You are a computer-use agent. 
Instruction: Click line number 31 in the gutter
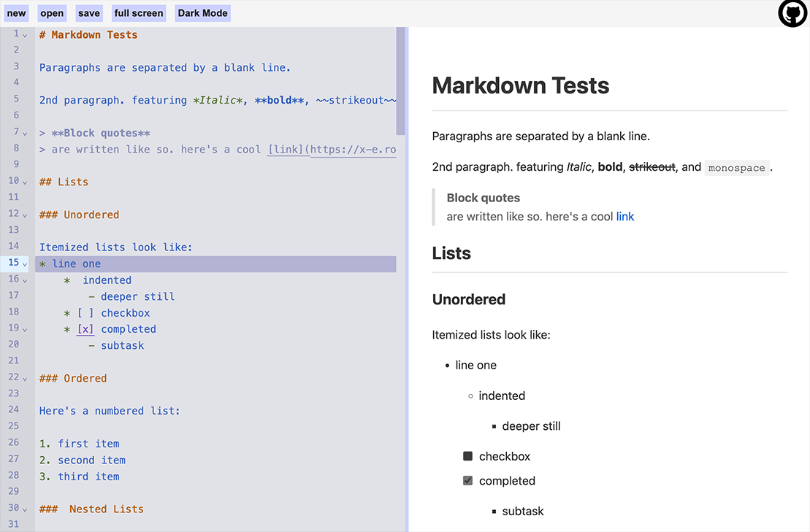13,524
